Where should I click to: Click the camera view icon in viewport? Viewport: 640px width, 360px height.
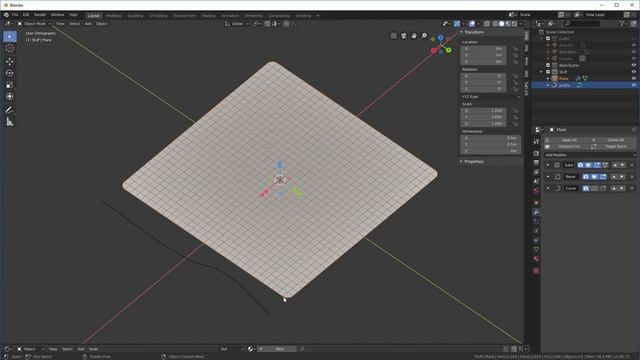click(404, 36)
